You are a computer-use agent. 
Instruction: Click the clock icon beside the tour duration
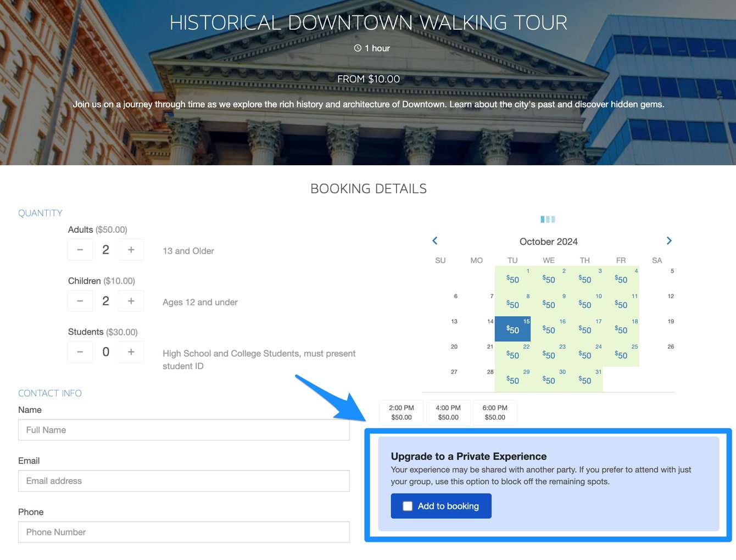pyautogui.click(x=357, y=48)
